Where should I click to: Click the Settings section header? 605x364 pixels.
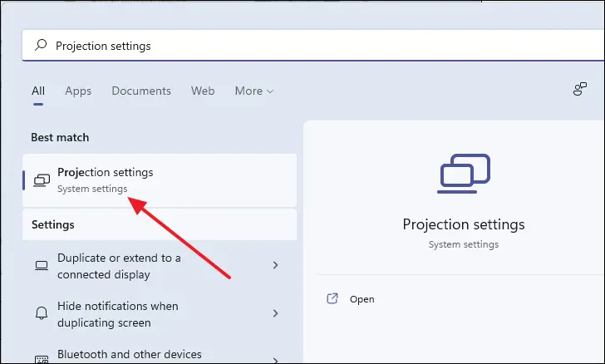pyautogui.click(x=53, y=224)
